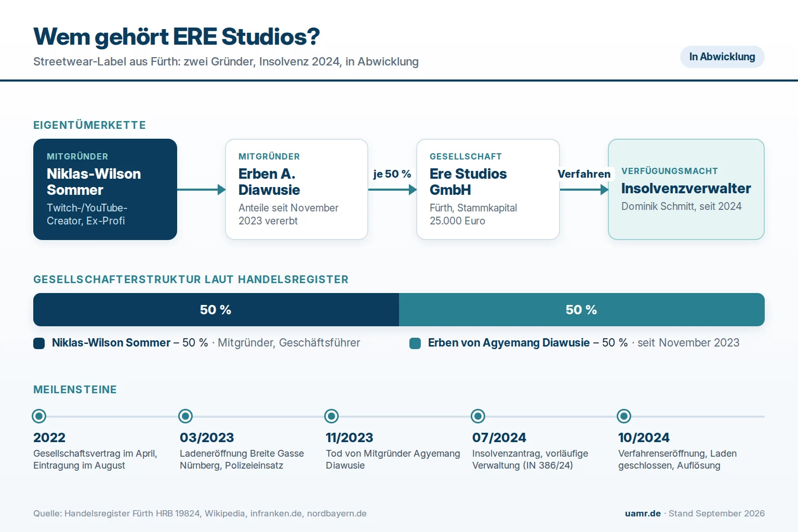The image size is (798, 532).
Task: Click "Tod von Mitgründer Agyemang Diawusie" text
Action: click(x=393, y=459)
